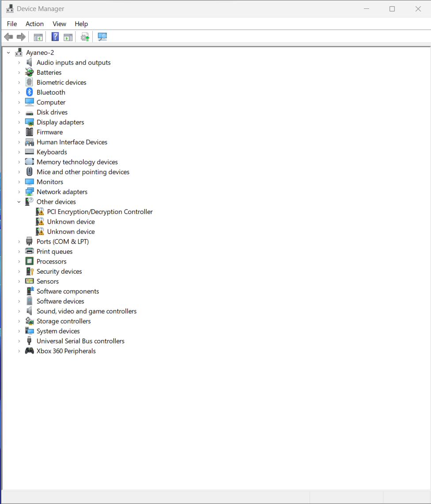Open the View menu
The height and width of the screenshot is (504, 431).
point(60,24)
